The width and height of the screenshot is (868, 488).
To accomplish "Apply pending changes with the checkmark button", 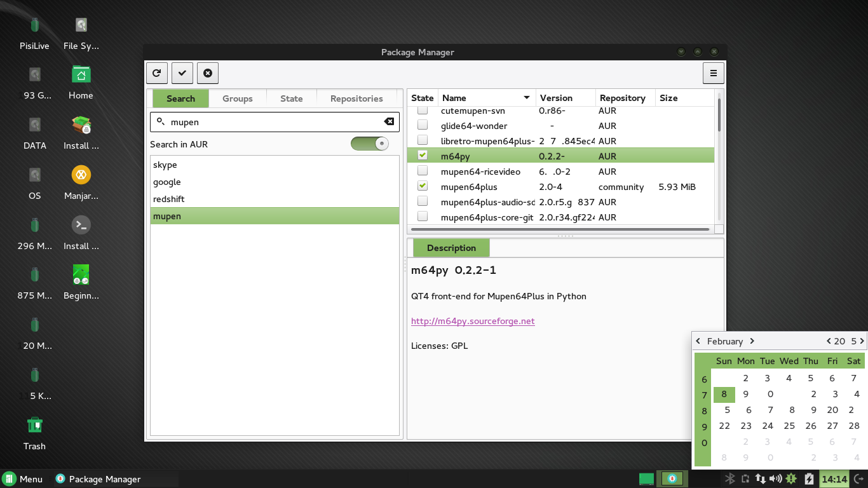I will point(182,73).
